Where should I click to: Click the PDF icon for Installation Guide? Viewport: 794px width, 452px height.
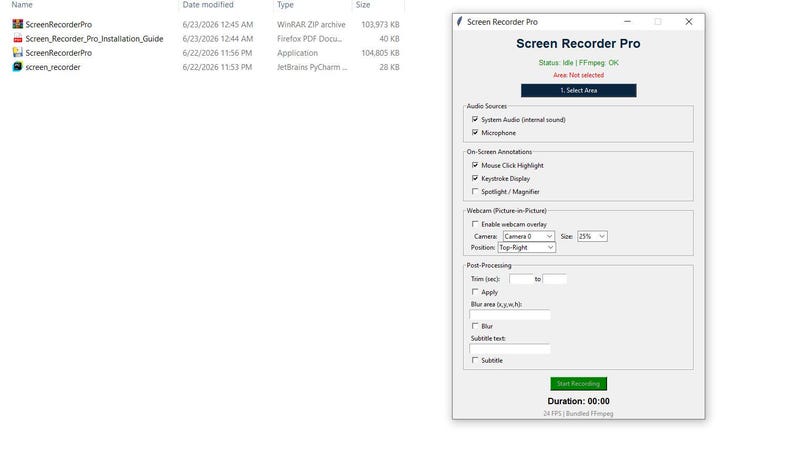pyautogui.click(x=18, y=38)
